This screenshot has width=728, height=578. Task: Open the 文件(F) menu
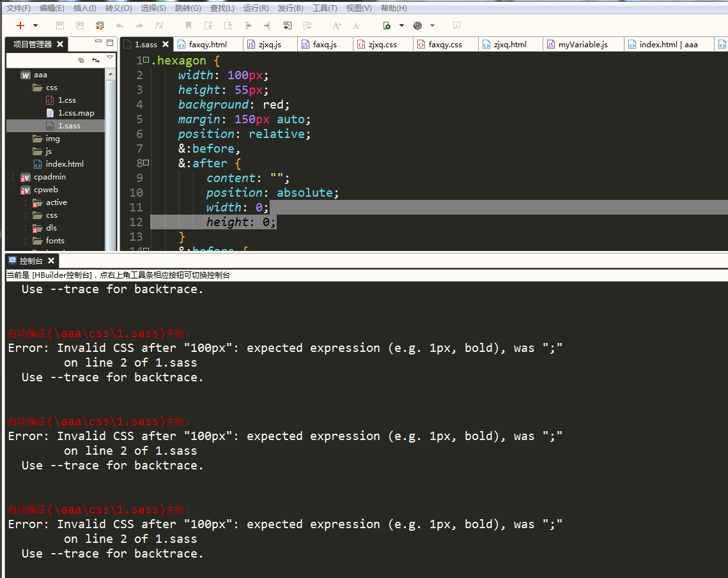click(x=19, y=8)
